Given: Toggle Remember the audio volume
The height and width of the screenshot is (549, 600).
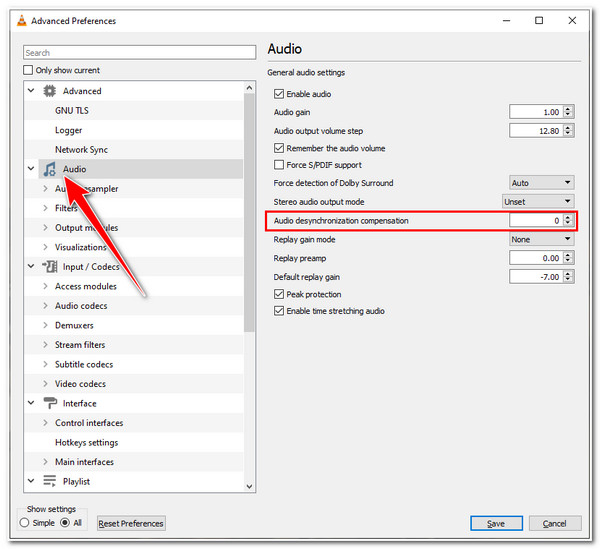Looking at the screenshot, I should (x=279, y=148).
